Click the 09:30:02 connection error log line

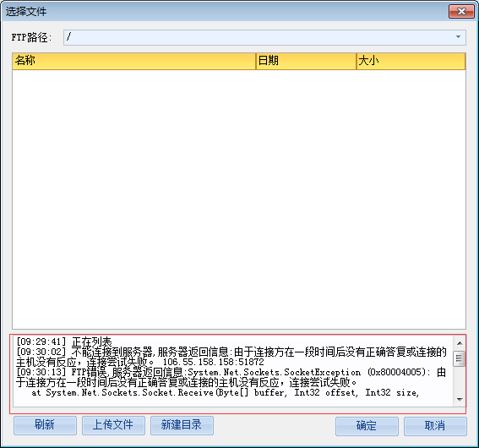231,357
